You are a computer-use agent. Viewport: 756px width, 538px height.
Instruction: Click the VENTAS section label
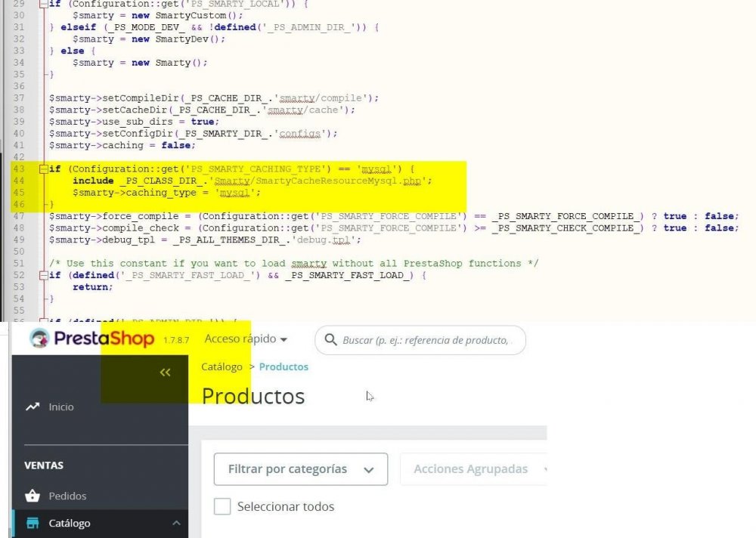tap(44, 465)
